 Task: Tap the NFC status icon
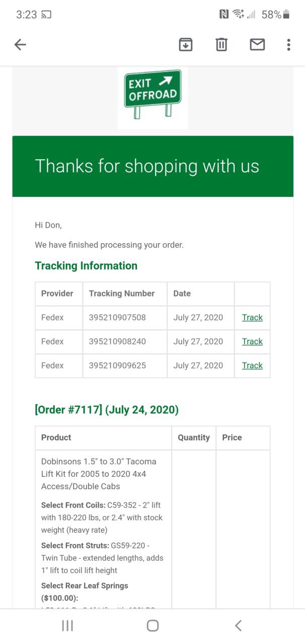coord(224,15)
